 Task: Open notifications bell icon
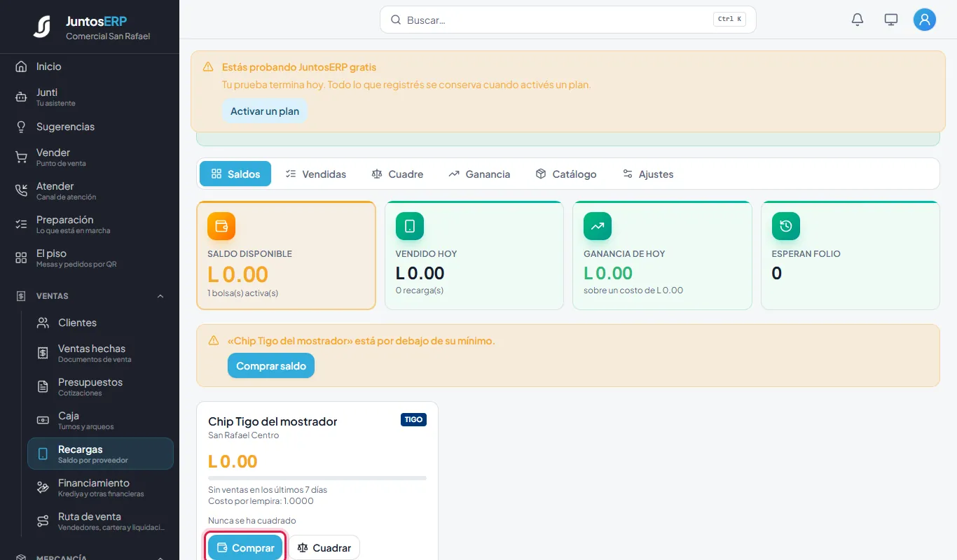(858, 20)
